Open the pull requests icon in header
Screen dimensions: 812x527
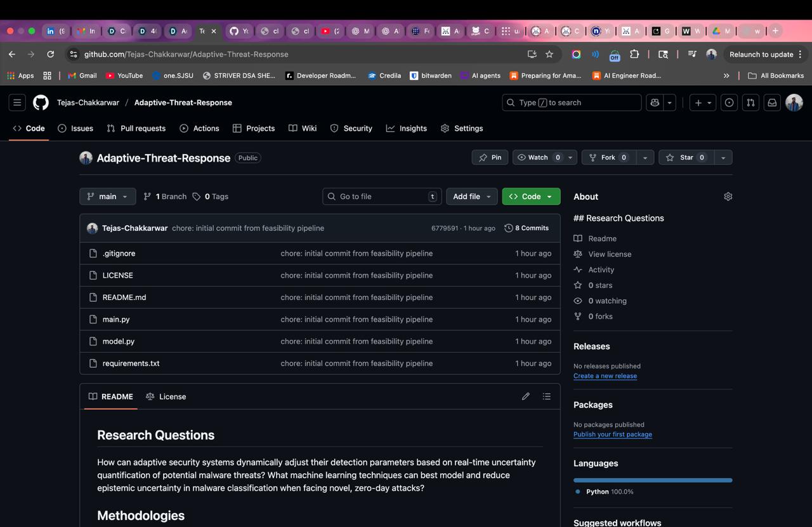pyautogui.click(x=750, y=102)
